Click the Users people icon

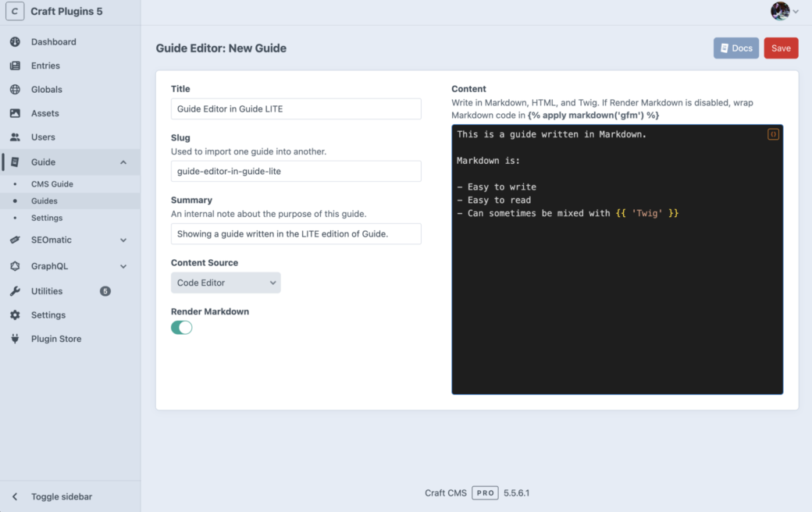[x=15, y=137]
